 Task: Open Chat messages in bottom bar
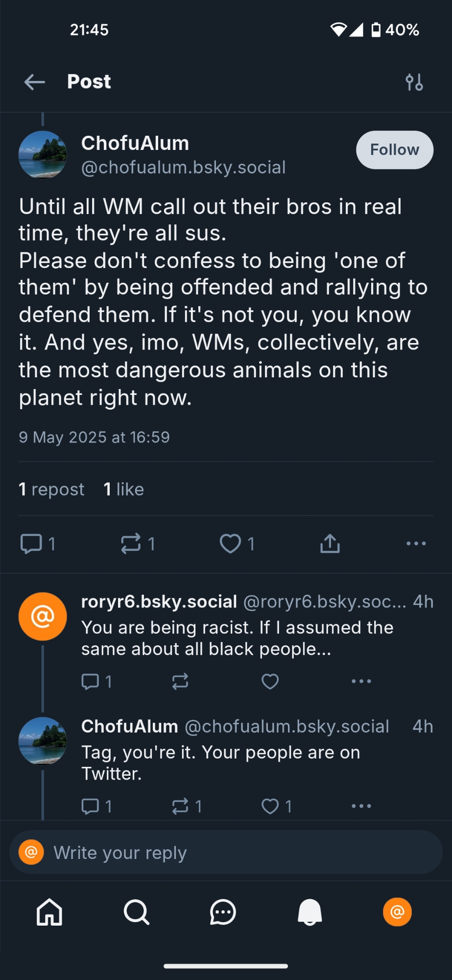pos(223,912)
